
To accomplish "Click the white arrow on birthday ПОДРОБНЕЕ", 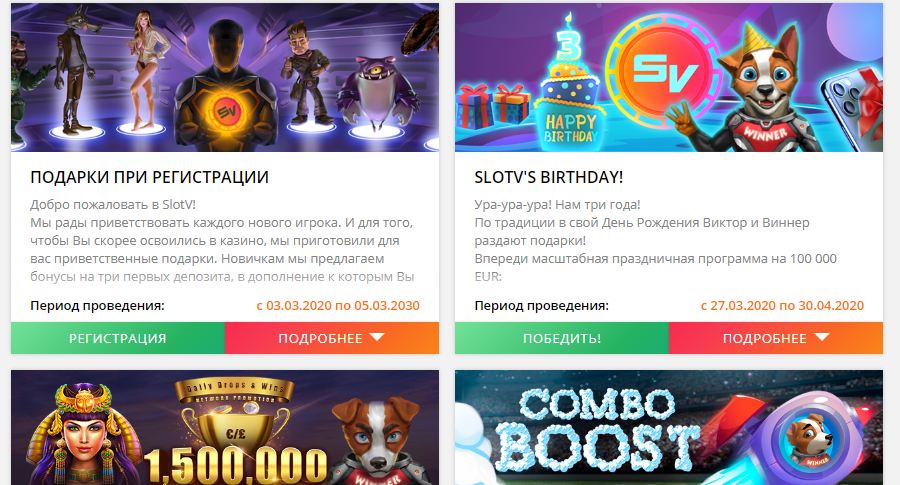I will [x=822, y=337].
